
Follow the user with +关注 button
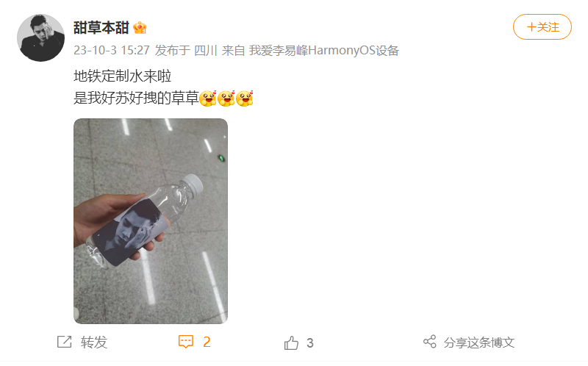pos(542,27)
